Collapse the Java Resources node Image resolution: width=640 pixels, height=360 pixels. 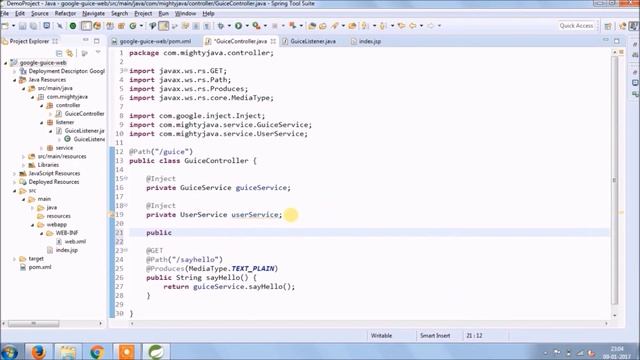click(x=15, y=80)
